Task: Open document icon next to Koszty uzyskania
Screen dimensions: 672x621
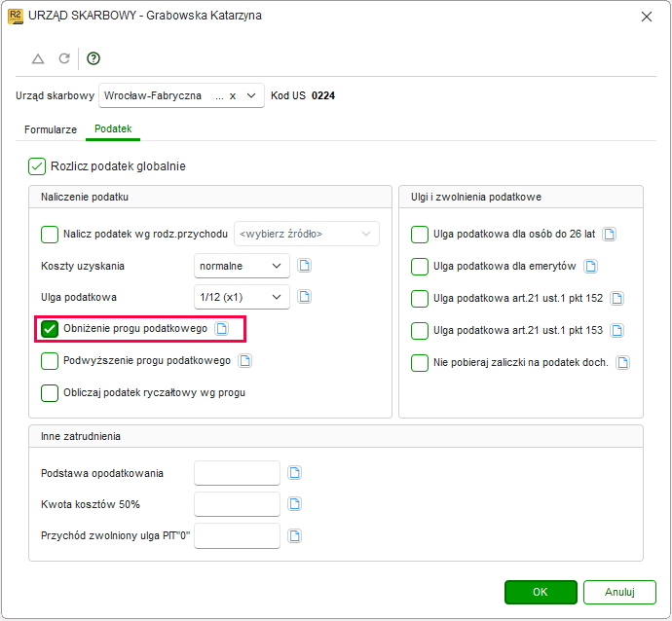Action: click(304, 266)
